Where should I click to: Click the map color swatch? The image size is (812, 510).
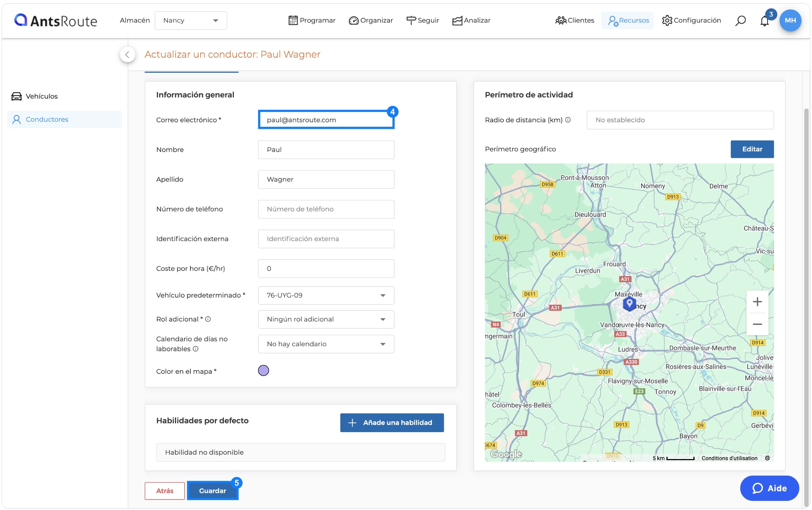(263, 370)
